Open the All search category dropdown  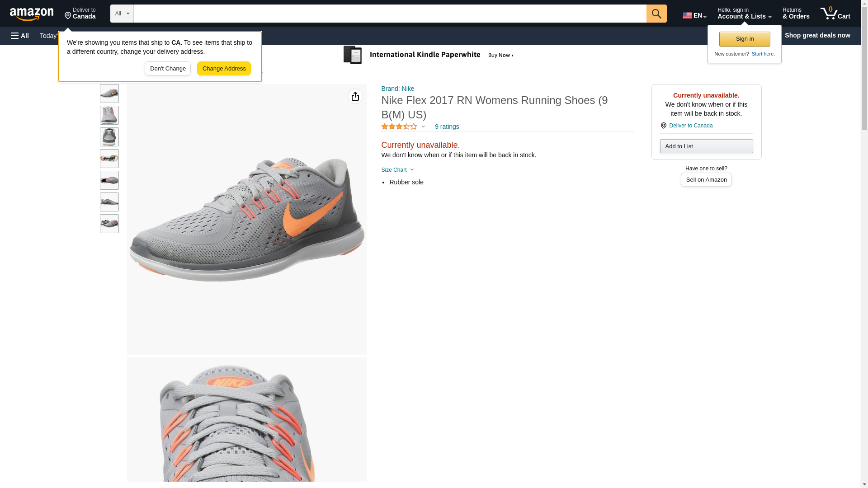(122, 14)
